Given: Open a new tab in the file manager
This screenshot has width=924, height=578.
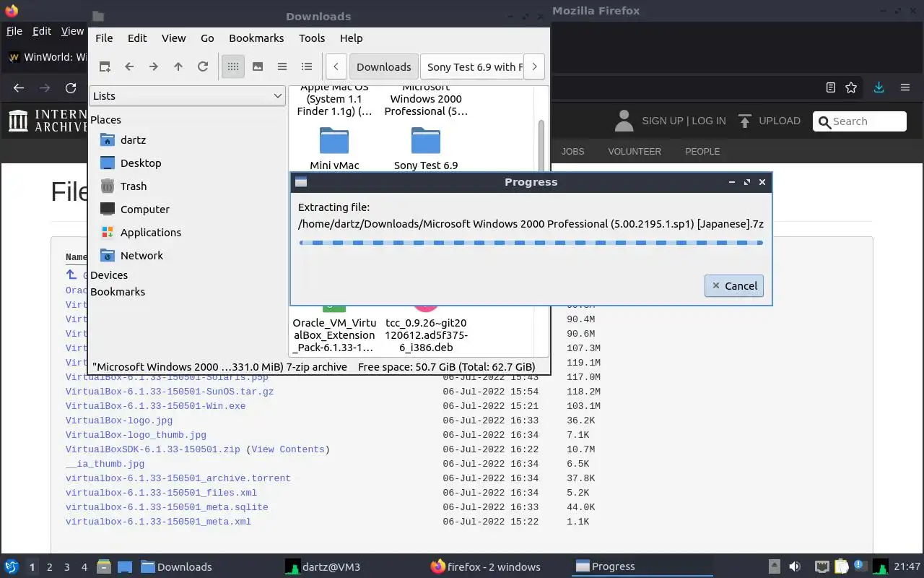Looking at the screenshot, I should pos(105,66).
